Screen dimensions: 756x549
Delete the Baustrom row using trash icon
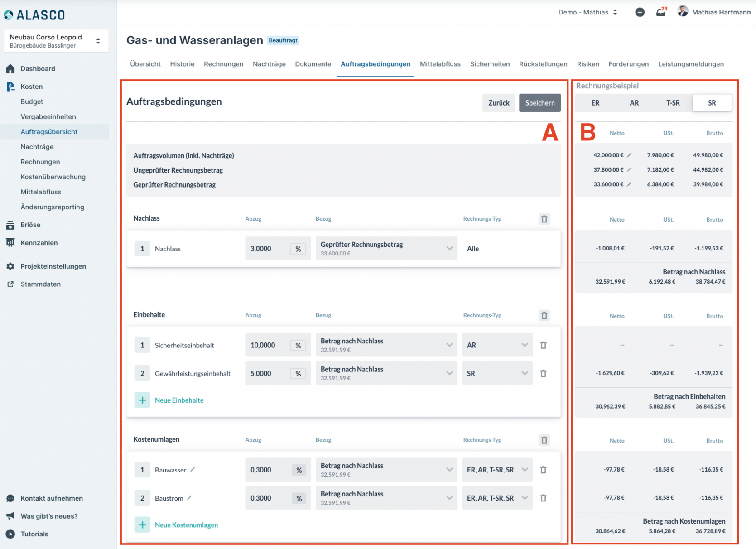543,498
